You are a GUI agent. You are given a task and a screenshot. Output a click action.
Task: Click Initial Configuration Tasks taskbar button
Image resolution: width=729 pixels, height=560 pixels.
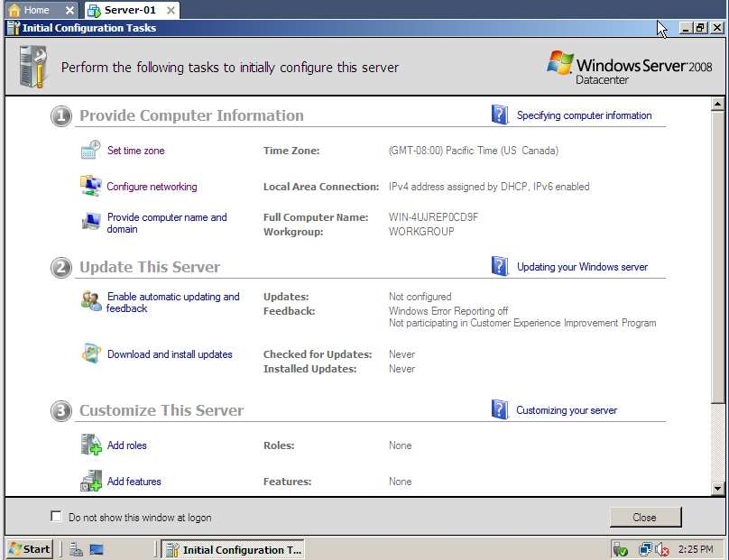pyautogui.click(x=233, y=550)
